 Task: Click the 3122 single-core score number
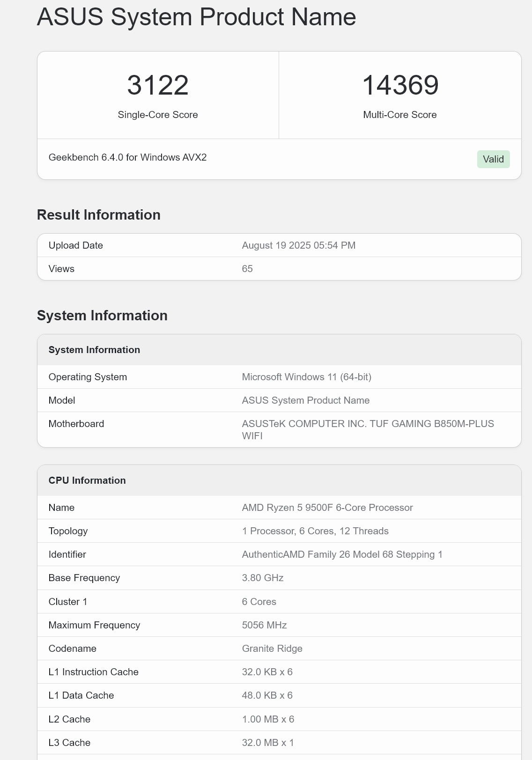(x=158, y=85)
